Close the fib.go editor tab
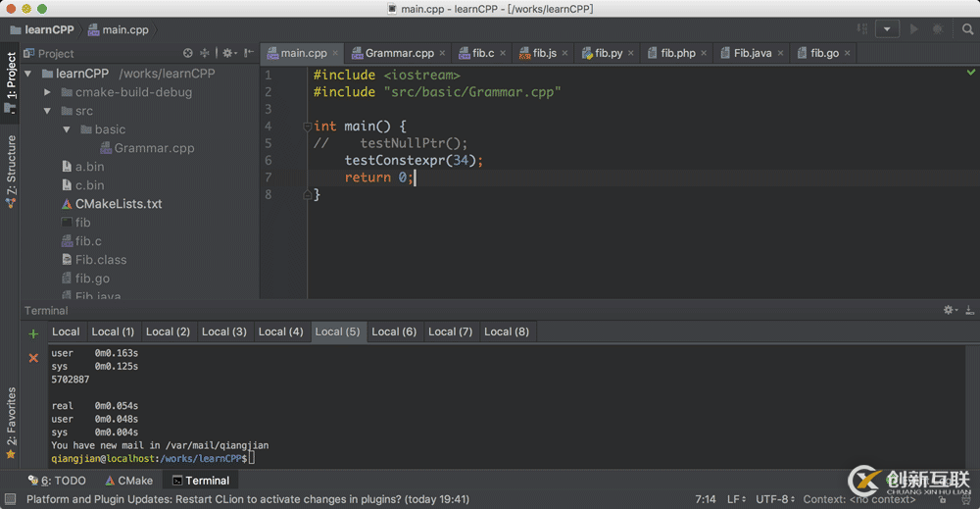The height and width of the screenshot is (509, 980). pos(847,53)
